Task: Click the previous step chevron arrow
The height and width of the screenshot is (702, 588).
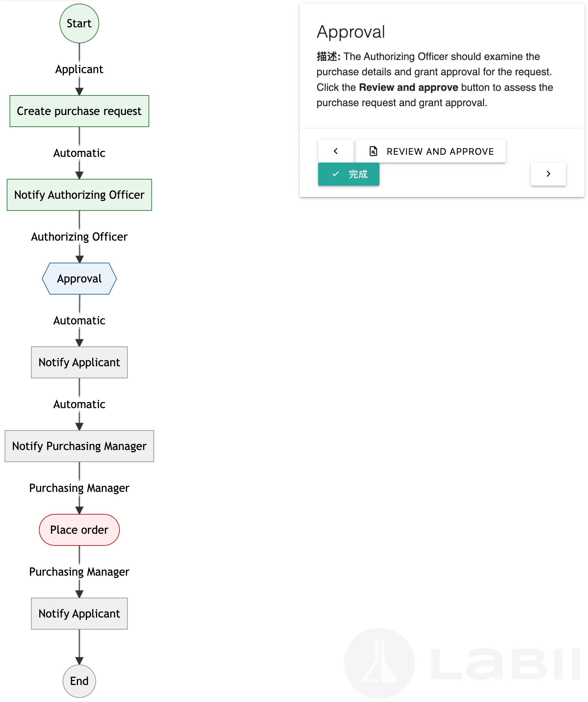Action: tap(335, 151)
